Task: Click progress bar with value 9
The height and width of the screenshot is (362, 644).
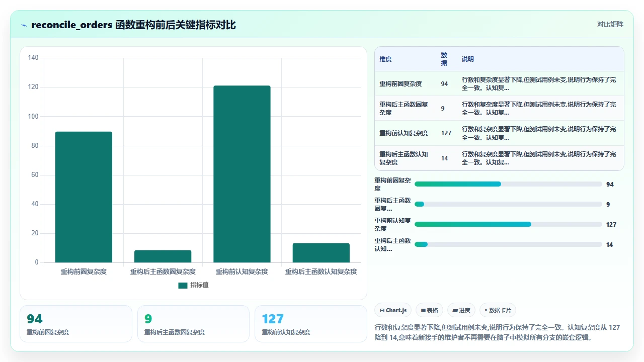Action: coord(508,204)
